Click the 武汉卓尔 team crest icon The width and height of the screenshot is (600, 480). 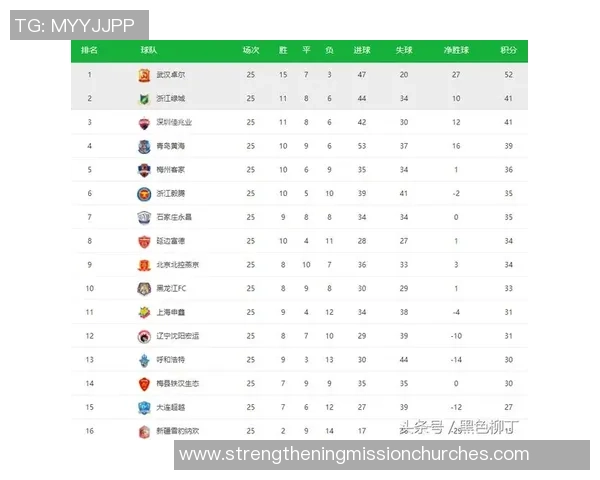144,75
